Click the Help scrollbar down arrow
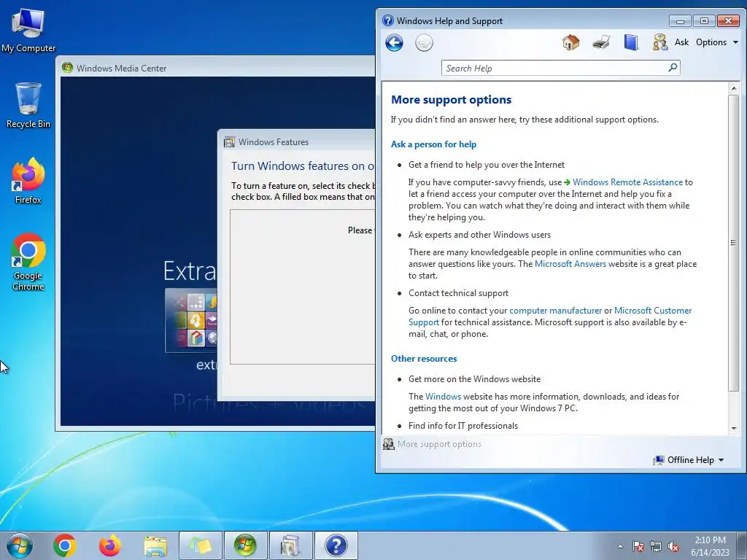The image size is (747, 560). (734, 428)
